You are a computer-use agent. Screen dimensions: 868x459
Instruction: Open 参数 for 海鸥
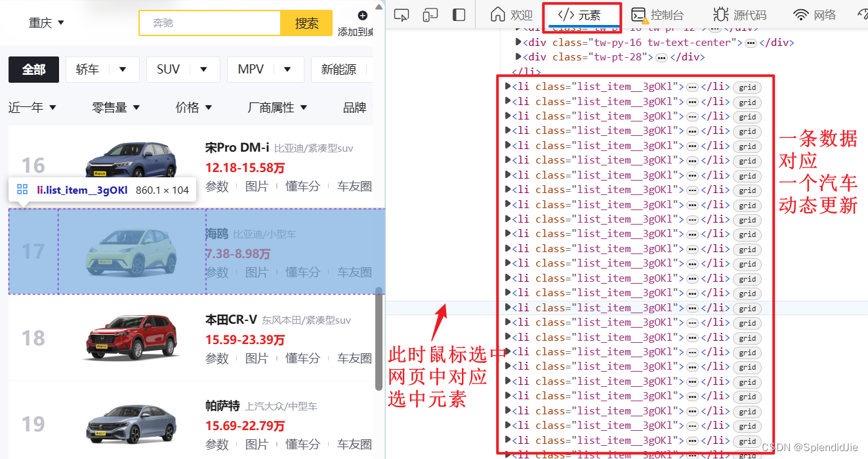tap(217, 272)
